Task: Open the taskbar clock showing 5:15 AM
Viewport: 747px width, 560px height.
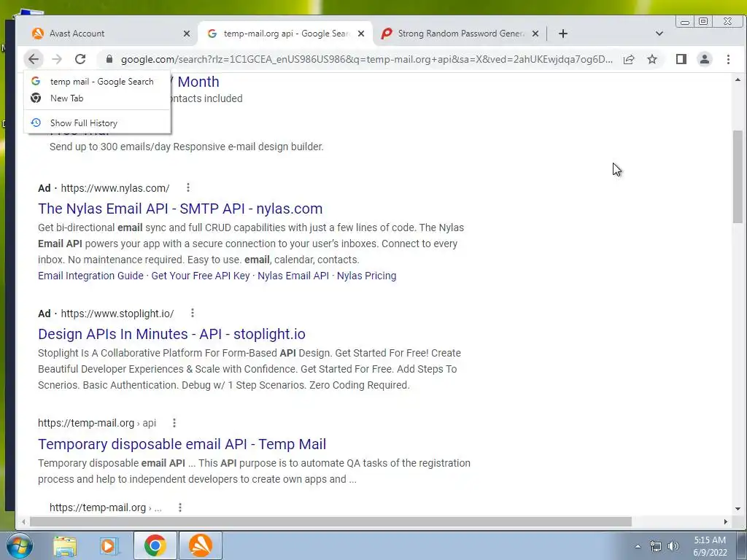Action: (x=710, y=546)
